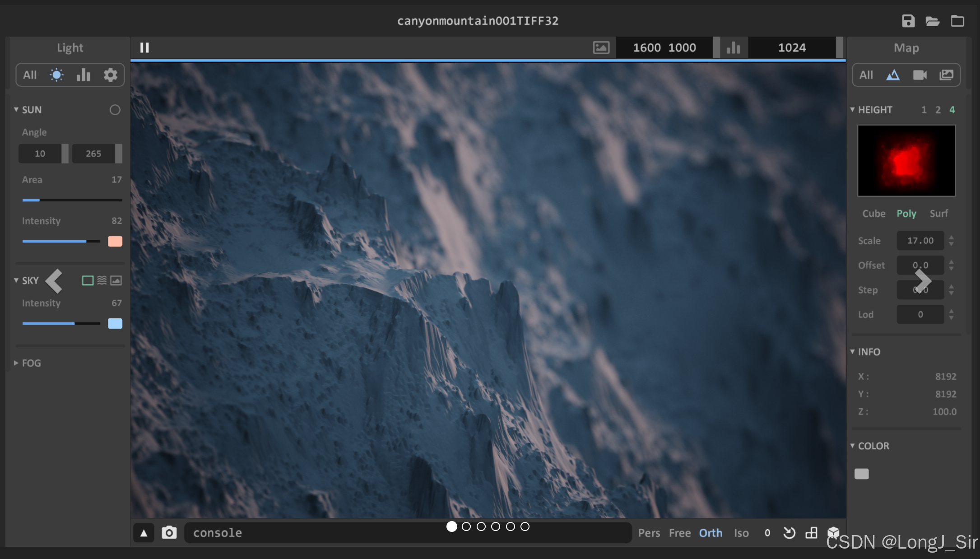Collapse the HEIGHT section

point(852,110)
